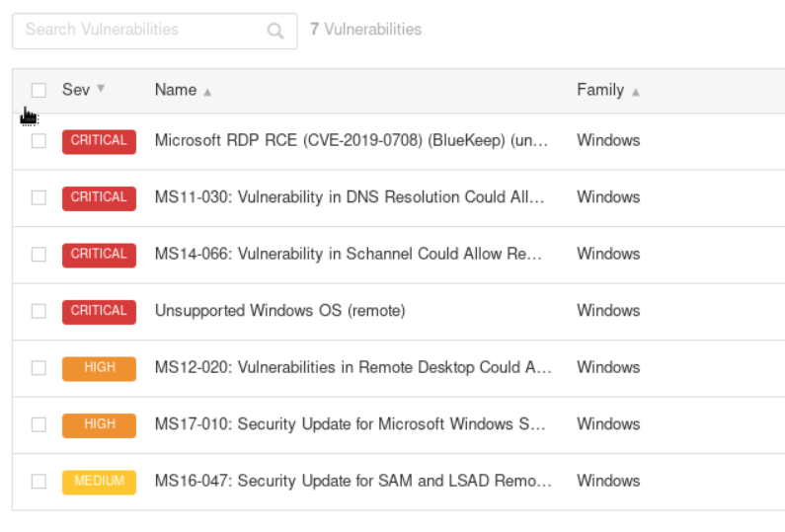Tick the checkbox for MS11-030 row
785x532 pixels.
coord(39,197)
